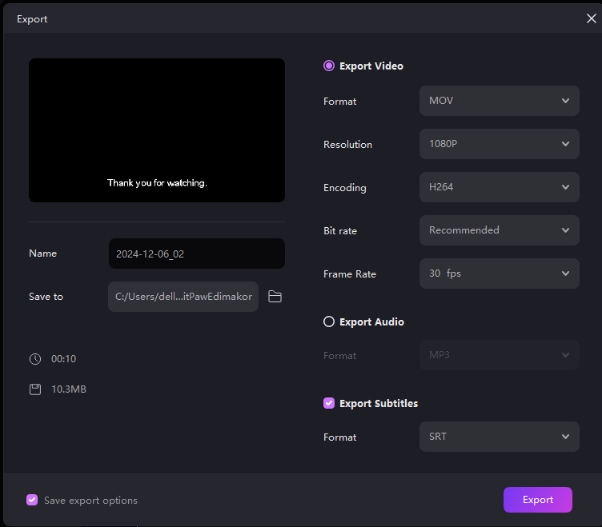
Task: Toggle the Save export options checkbox
Action: tap(32, 500)
